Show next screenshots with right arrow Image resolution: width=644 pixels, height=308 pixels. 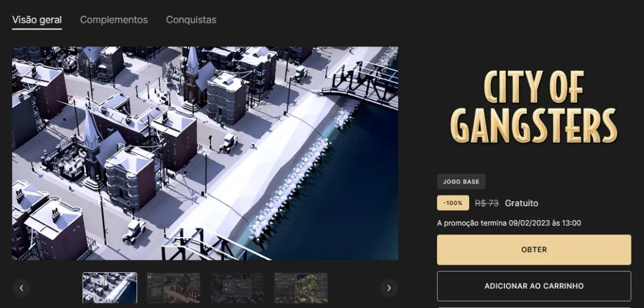pyautogui.click(x=389, y=288)
